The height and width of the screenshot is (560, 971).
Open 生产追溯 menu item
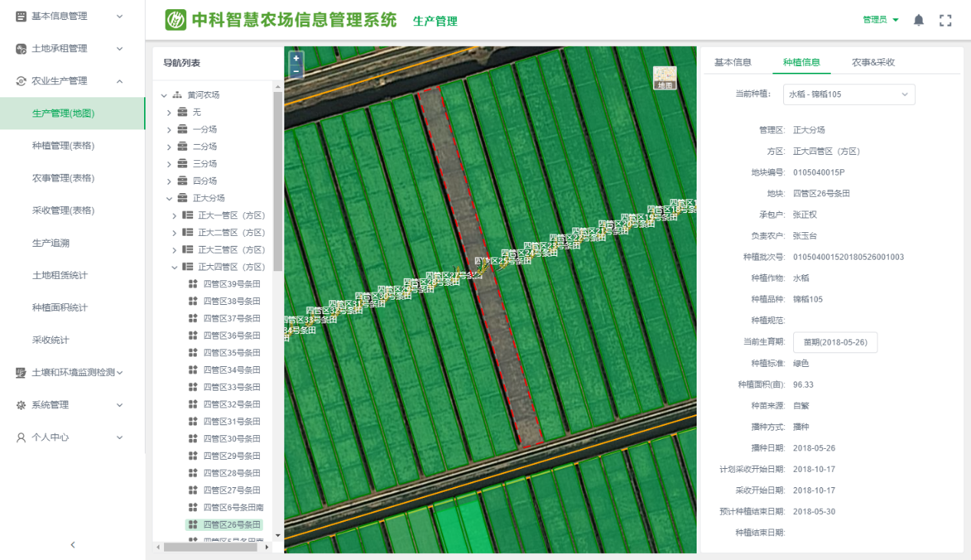51,243
